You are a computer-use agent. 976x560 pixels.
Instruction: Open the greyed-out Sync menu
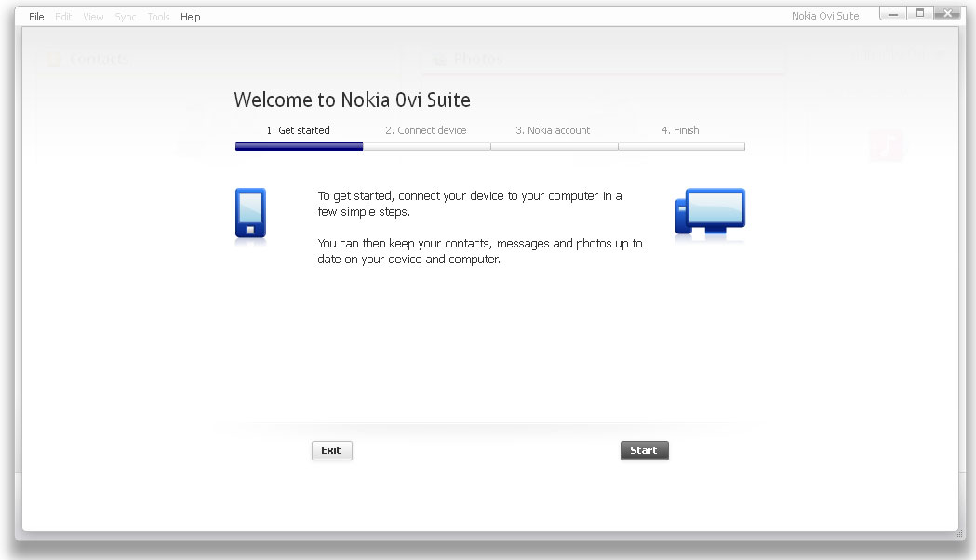tap(125, 17)
